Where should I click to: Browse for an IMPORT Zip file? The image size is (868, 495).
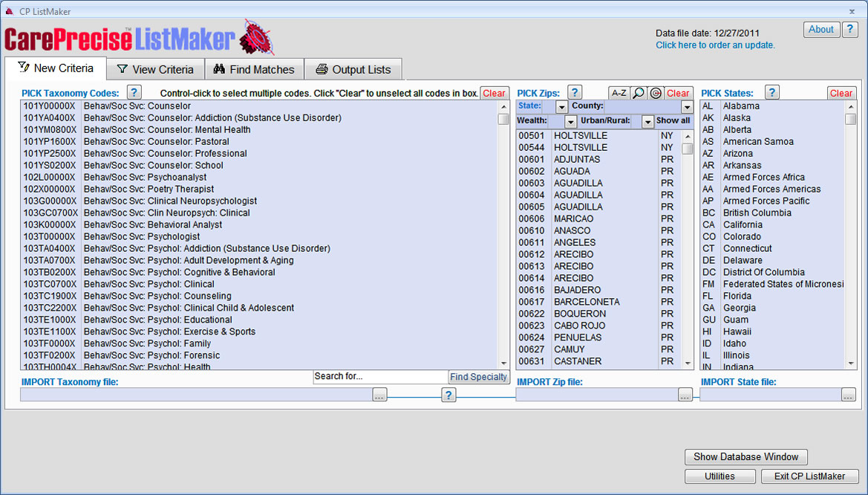point(685,395)
